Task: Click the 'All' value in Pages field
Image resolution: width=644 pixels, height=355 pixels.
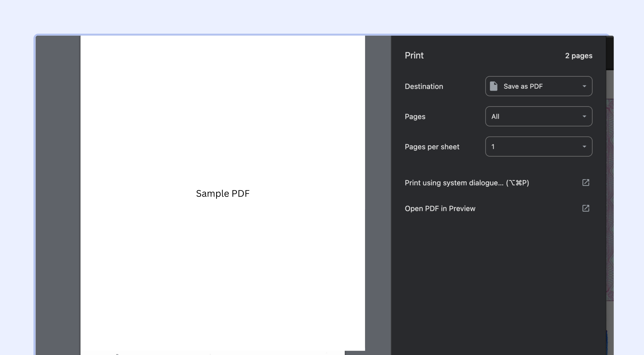Action: click(x=495, y=116)
